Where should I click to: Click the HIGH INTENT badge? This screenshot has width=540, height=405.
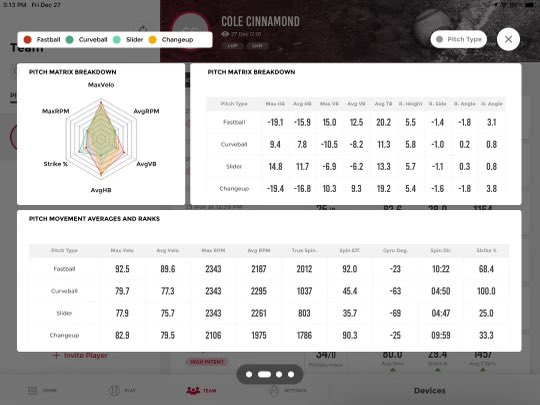coord(207,362)
